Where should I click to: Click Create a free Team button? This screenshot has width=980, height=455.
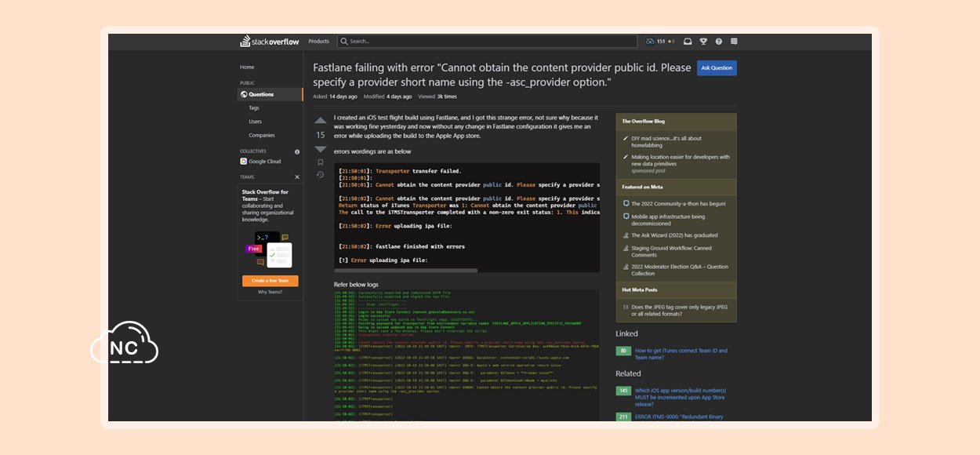(270, 280)
